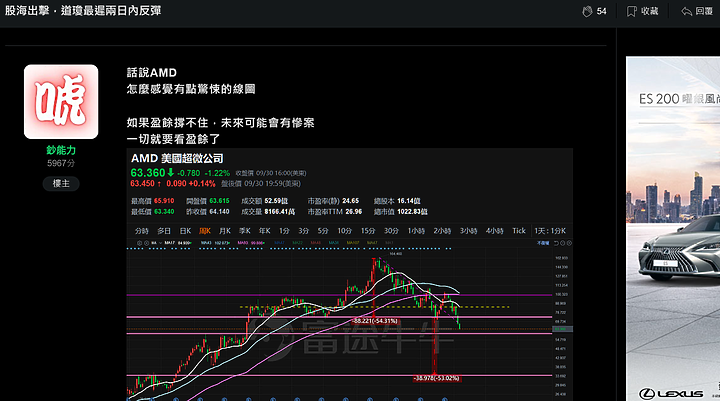Select the Tick chart tab
This screenshot has width=720, height=401.
(x=519, y=231)
